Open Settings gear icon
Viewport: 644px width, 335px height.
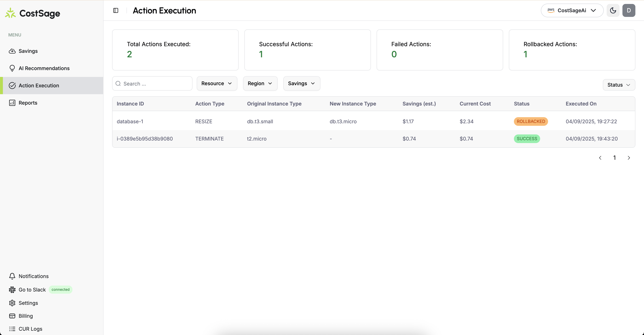click(x=12, y=303)
